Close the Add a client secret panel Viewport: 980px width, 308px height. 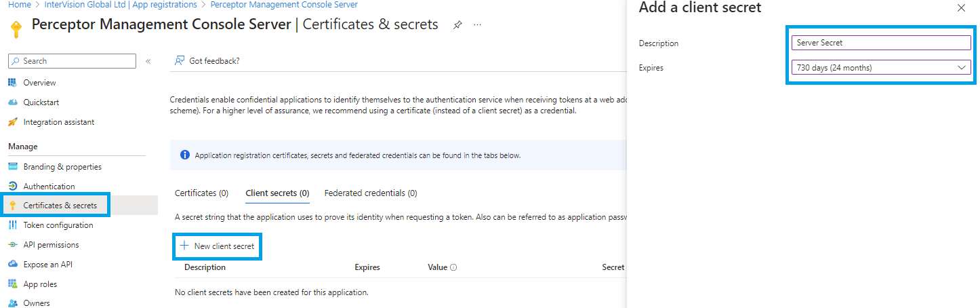(x=961, y=8)
